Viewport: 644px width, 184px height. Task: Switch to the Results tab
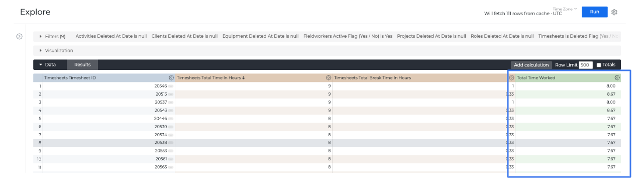[82, 65]
